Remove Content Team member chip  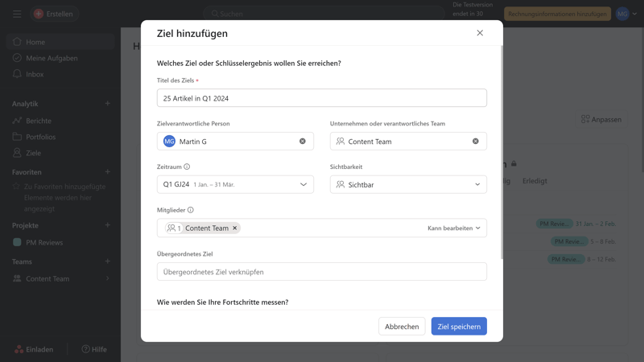point(235,228)
